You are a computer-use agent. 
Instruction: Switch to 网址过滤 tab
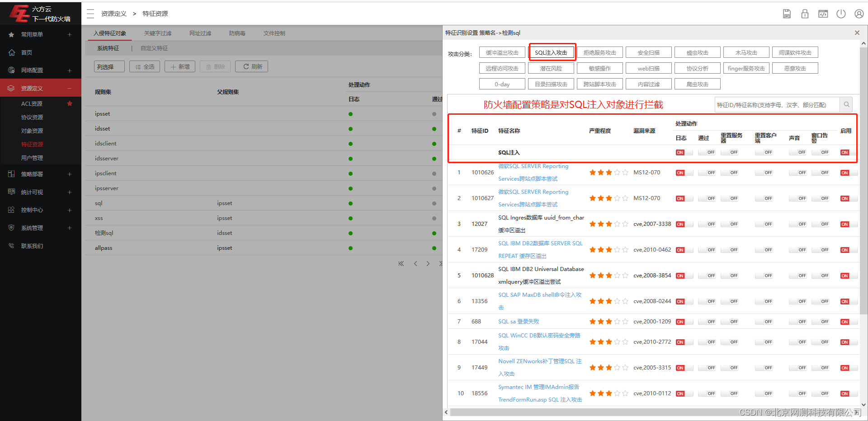click(200, 33)
